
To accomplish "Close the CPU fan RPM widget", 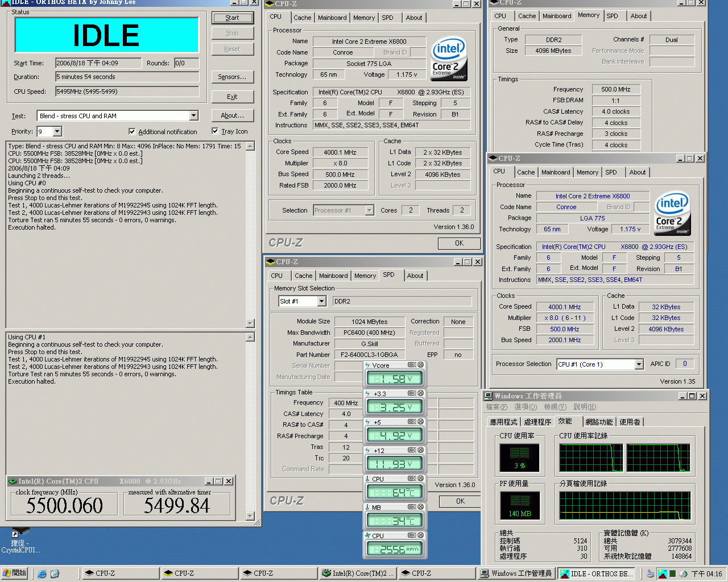I will click(421, 535).
